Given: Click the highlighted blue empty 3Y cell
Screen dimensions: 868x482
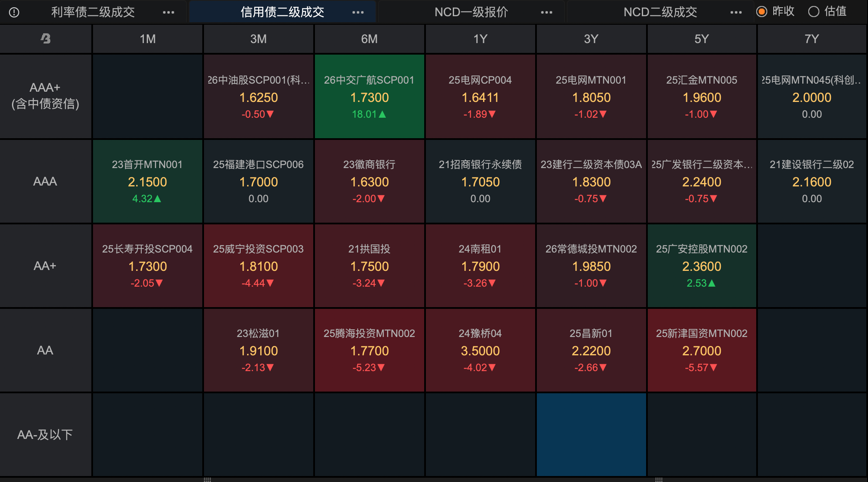Looking at the screenshot, I should pos(591,434).
